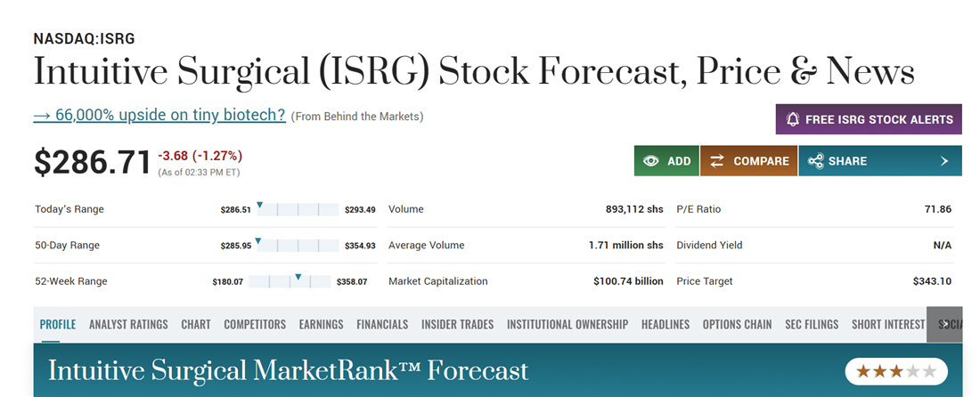Select the Competitors tab
Viewport: 980px width, 397px height.
(x=255, y=325)
